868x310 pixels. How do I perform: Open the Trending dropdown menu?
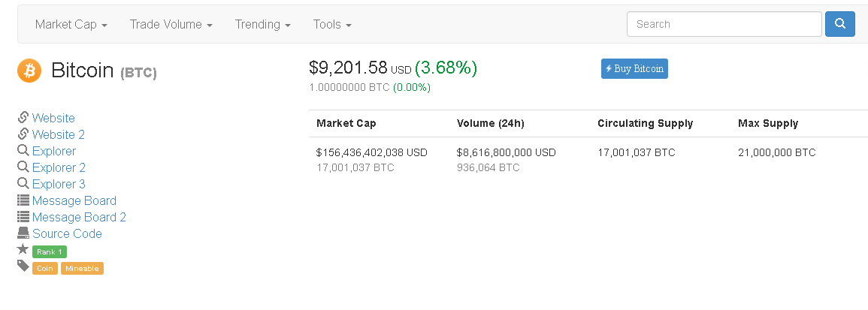(x=262, y=25)
